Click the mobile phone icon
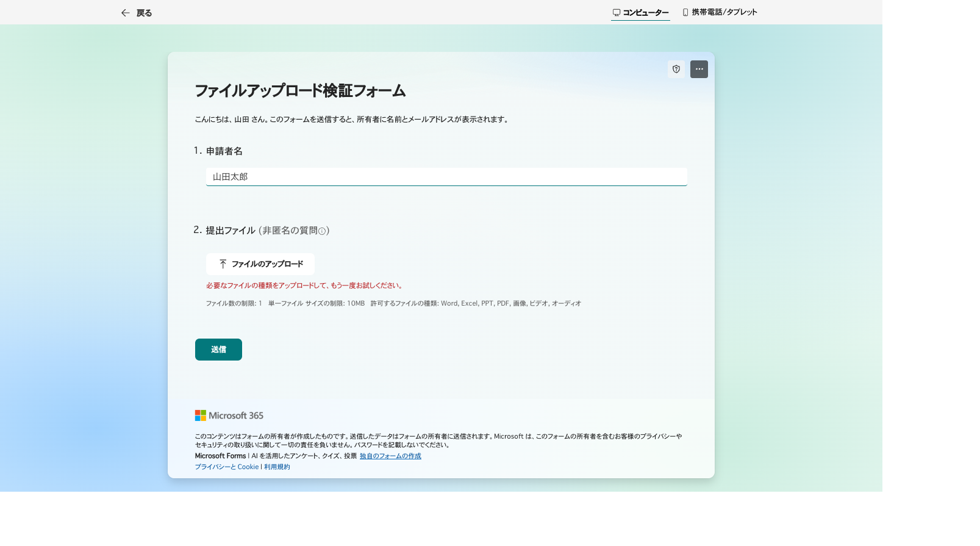 pos(685,12)
